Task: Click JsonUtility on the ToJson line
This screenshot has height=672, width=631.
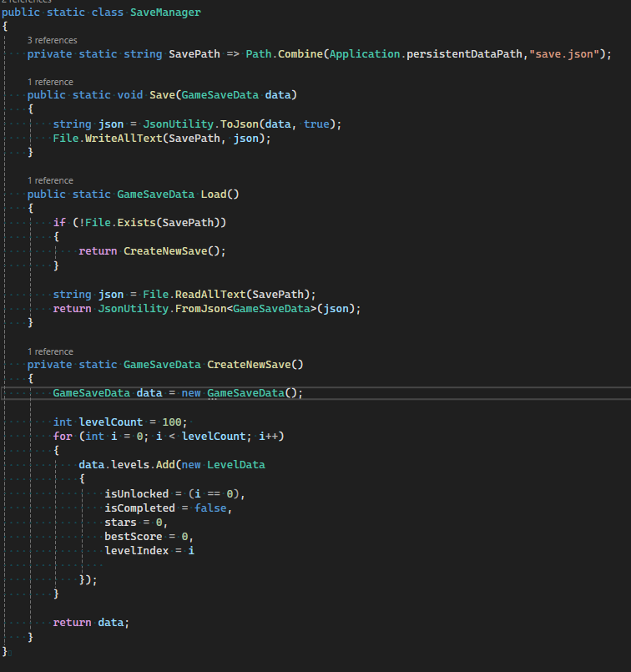Action: pyautogui.click(x=179, y=124)
